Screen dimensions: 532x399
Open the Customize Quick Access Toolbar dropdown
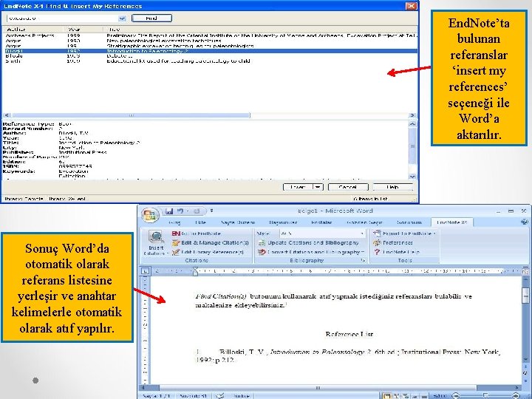coord(212,211)
